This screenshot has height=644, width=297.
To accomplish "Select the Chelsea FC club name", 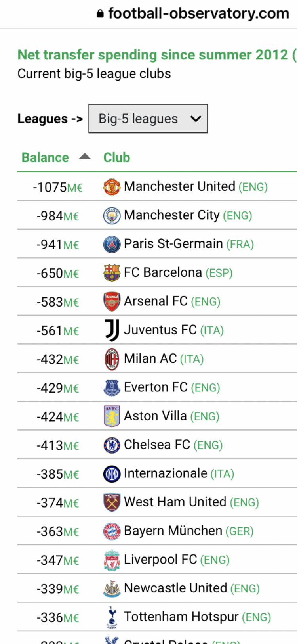I will (157, 445).
